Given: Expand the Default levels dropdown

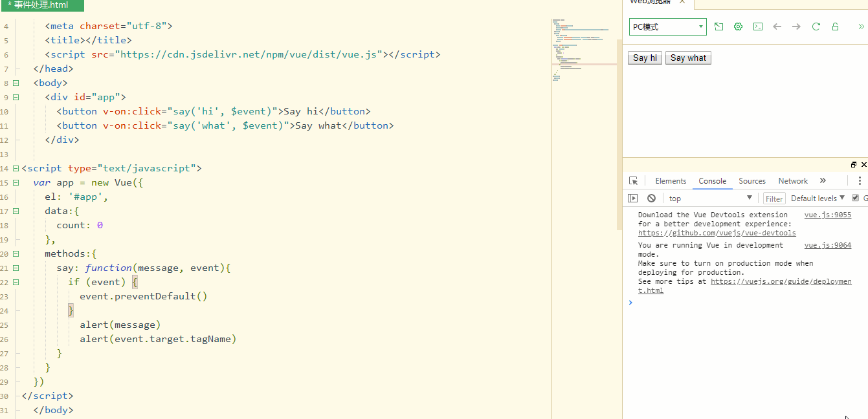Looking at the screenshot, I should pyautogui.click(x=818, y=199).
